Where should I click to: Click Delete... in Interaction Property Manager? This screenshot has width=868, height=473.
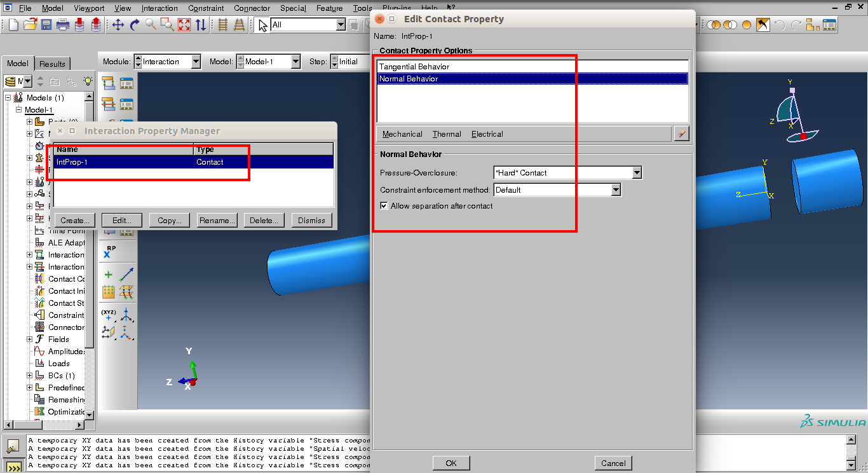click(x=264, y=220)
